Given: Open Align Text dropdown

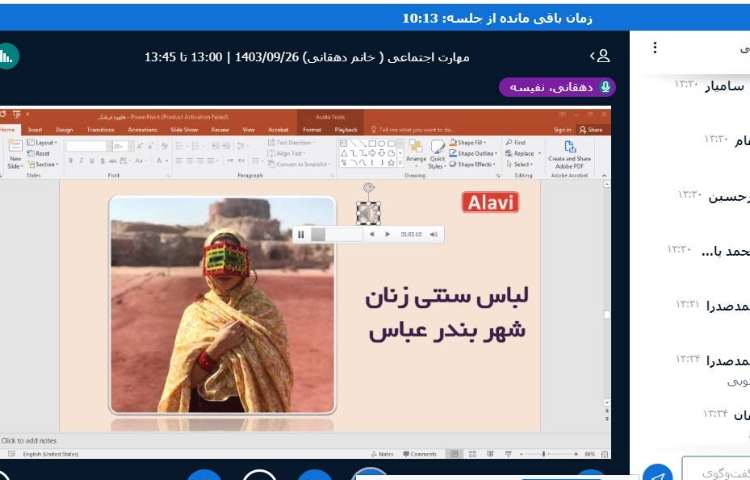Looking at the screenshot, I should pos(286,153).
